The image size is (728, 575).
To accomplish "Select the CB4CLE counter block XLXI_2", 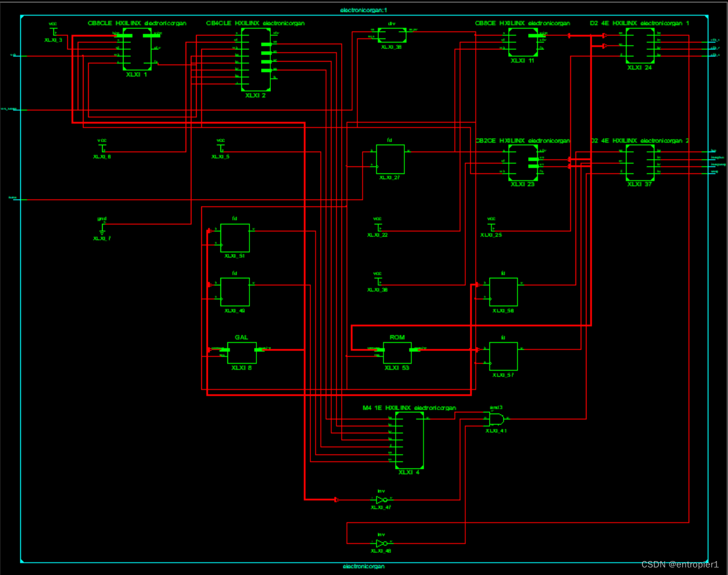I will point(256,60).
